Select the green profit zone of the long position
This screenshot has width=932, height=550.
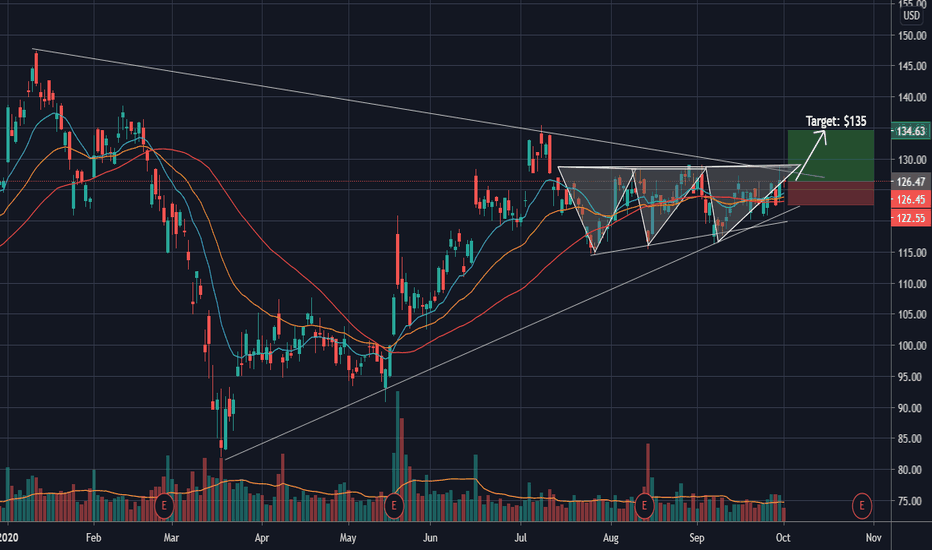coord(830,156)
